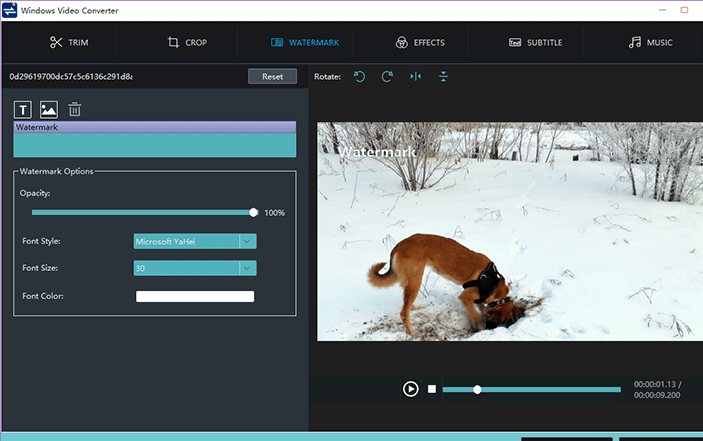Screen dimensions: 703x441
Task: Go to the Effects tab
Action: [419, 43]
